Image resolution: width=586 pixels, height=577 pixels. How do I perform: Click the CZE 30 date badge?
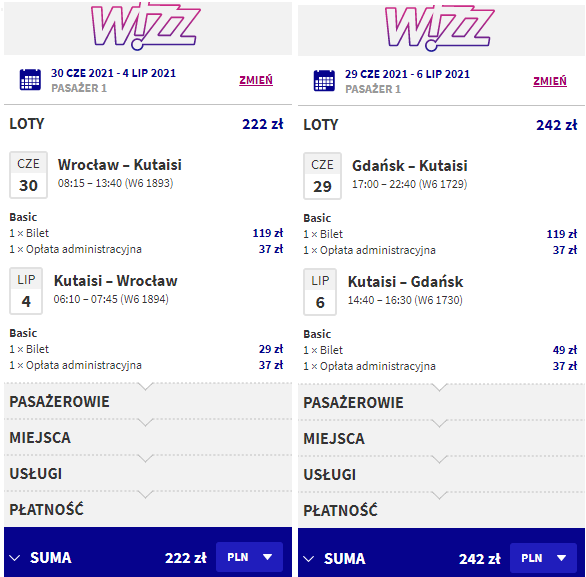(x=28, y=175)
